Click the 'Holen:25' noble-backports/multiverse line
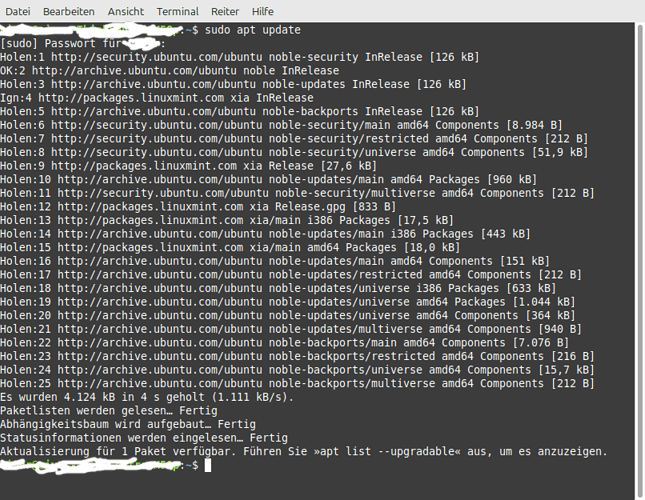This screenshot has height=500, width=645. point(297,383)
